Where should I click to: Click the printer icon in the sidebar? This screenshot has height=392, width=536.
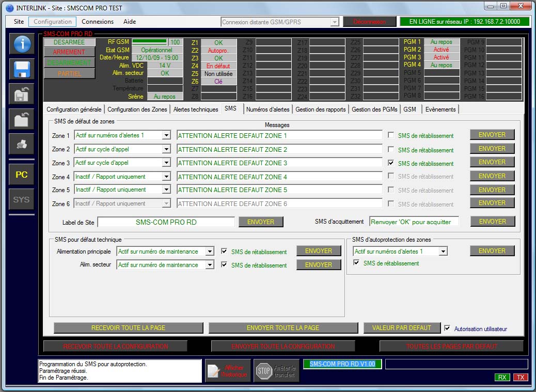pos(22,144)
